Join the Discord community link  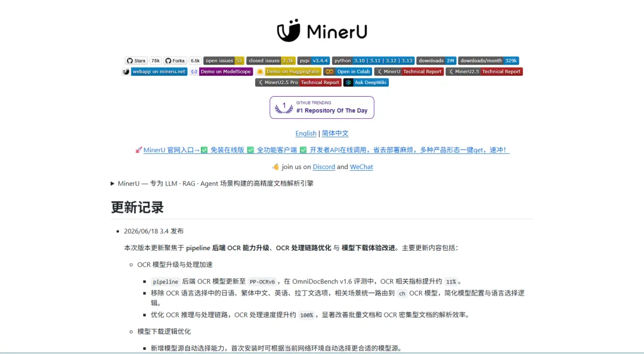click(x=324, y=167)
